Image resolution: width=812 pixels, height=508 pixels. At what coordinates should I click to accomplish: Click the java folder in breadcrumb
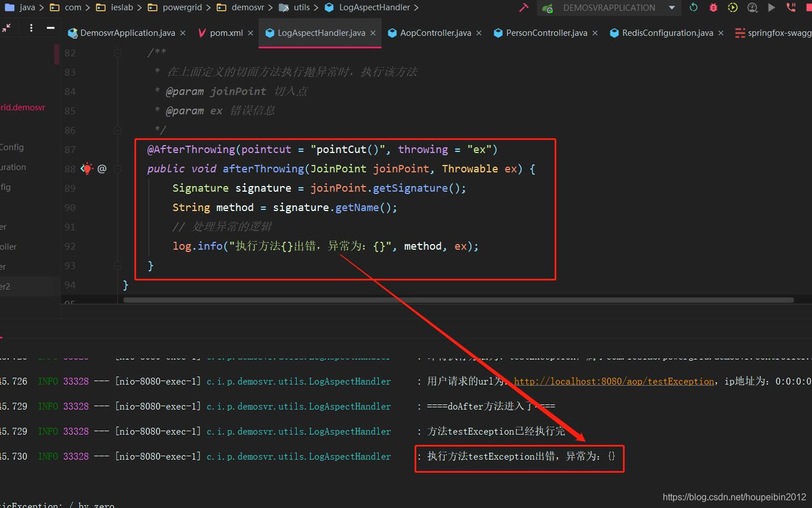tap(20, 7)
